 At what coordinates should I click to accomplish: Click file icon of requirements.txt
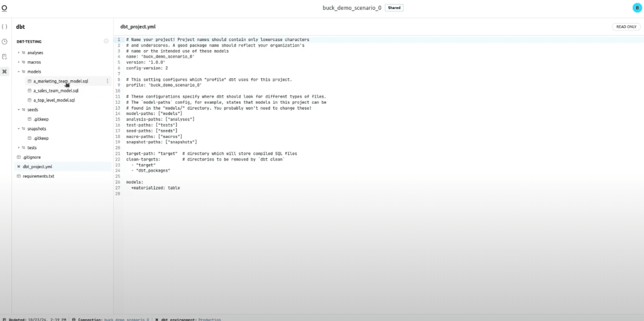pyautogui.click(x=19, y=176)
